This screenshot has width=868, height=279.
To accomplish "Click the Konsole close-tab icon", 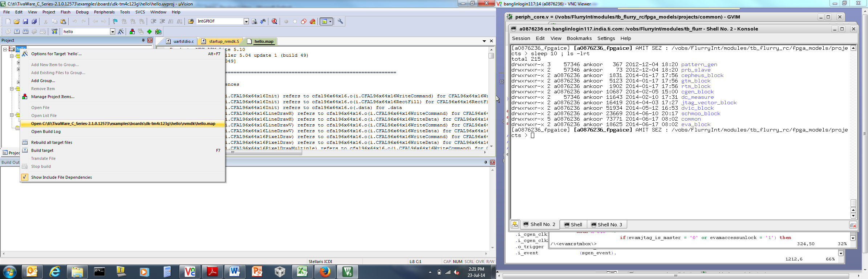I will coord(853,225).
